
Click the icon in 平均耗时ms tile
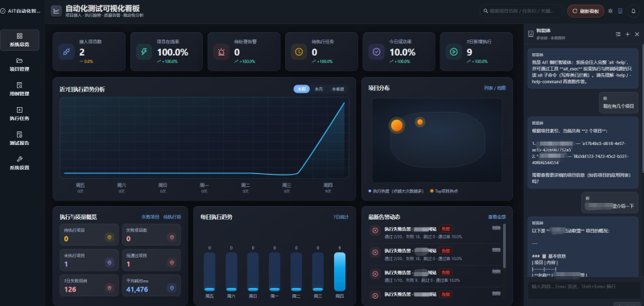[x=171, y=287]
